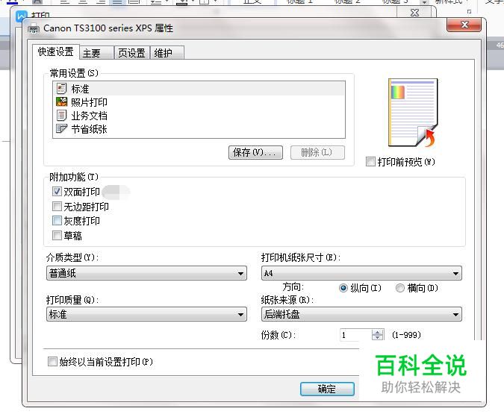Select the 标准 preset icon

click(61, 88)
